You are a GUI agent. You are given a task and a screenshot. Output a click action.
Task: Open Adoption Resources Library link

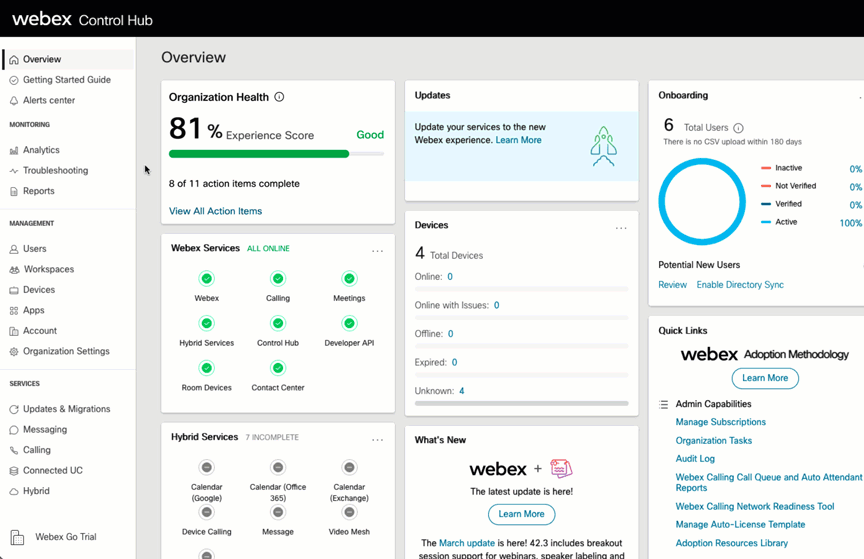click(x=732, y=543)
